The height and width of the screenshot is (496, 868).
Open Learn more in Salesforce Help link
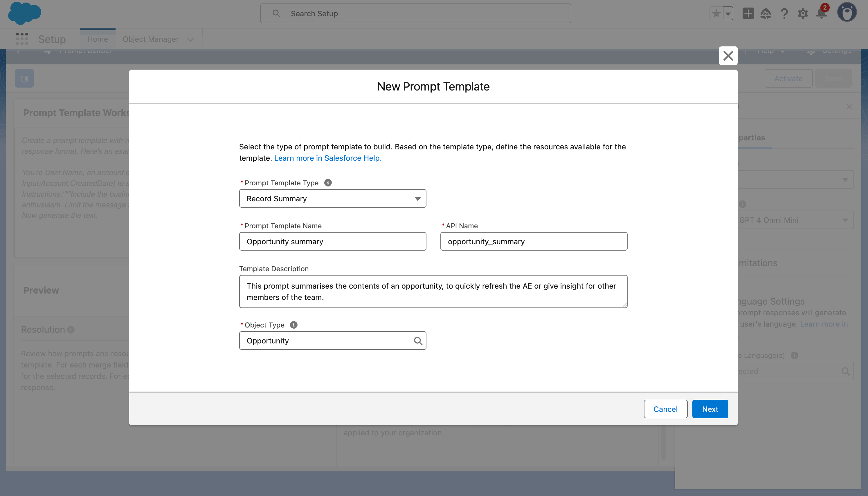[327, 158]
